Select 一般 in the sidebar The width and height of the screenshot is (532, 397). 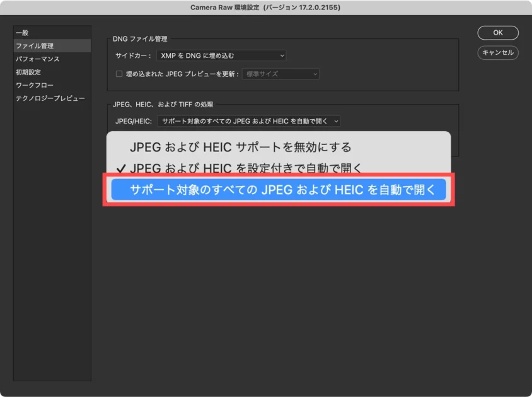coord(22,33)
